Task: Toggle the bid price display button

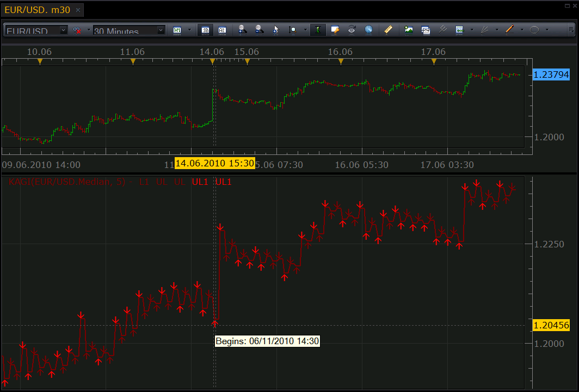Action: 205,30
